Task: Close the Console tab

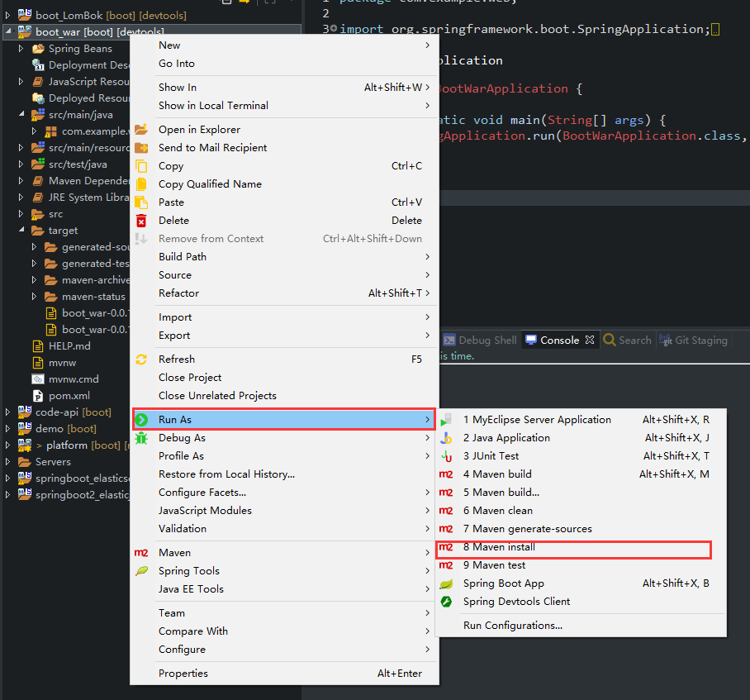Action: (x=590, y=340)
